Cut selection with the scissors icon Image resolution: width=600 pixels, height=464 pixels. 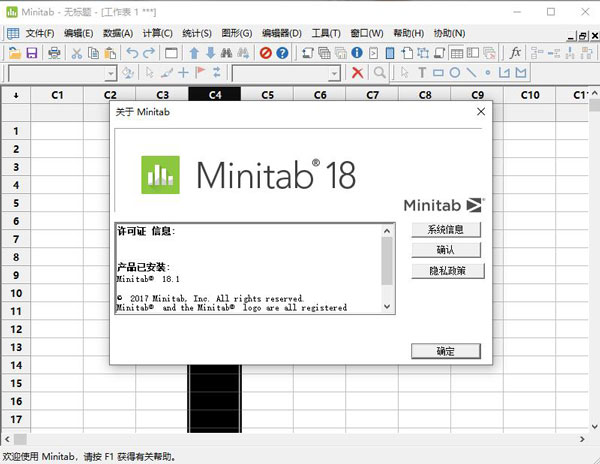tap(77, 53)
